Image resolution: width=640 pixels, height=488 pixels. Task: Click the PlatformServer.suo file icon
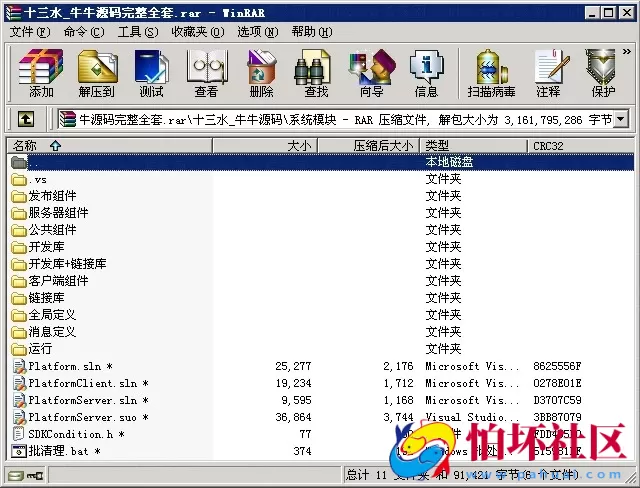[19, 417]
